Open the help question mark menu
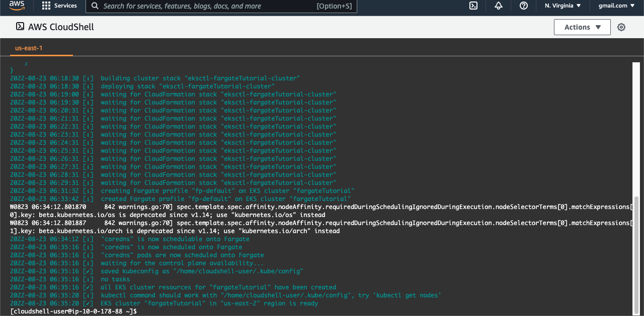 tap(524, 6)
